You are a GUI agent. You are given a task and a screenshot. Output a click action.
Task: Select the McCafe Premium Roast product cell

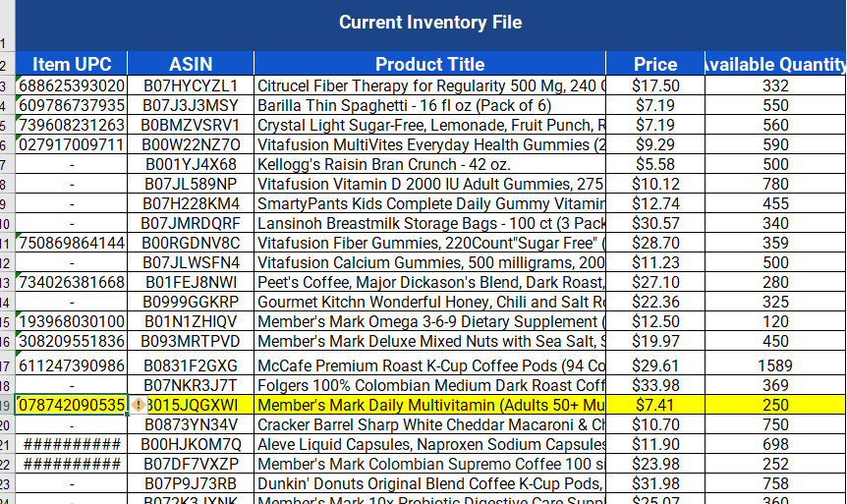pyautogui.click(x=430, y=364)
